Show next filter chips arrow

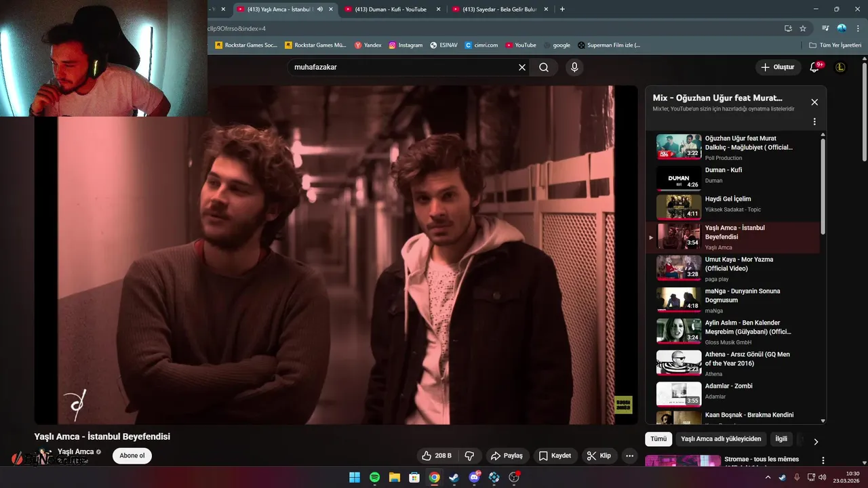point(816,441)
